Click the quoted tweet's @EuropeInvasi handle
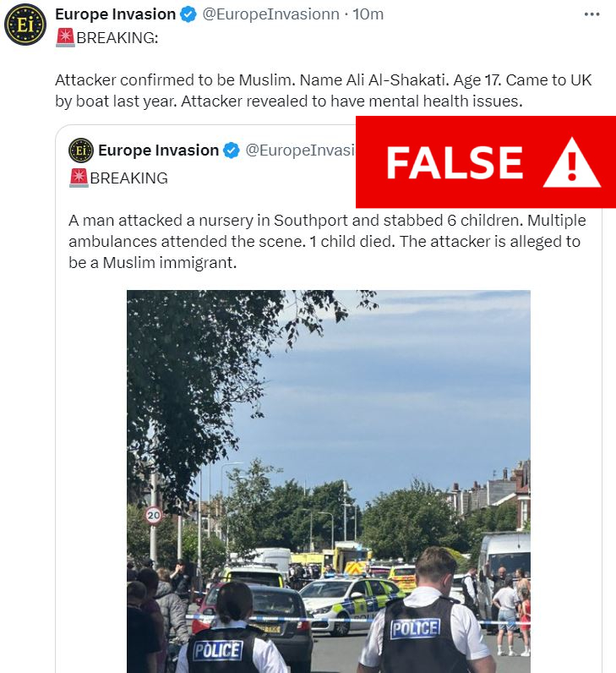 pyautogui.click(x=300, y=150)
